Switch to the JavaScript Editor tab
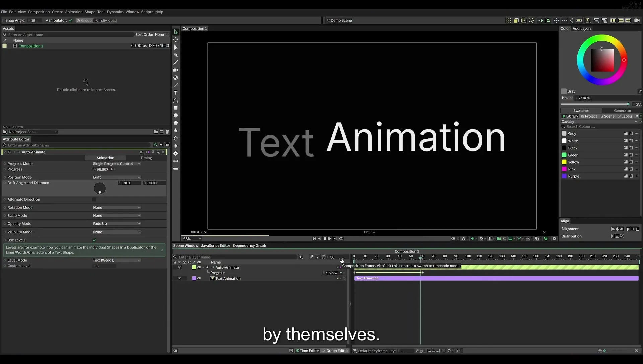 tap(215, 246)
